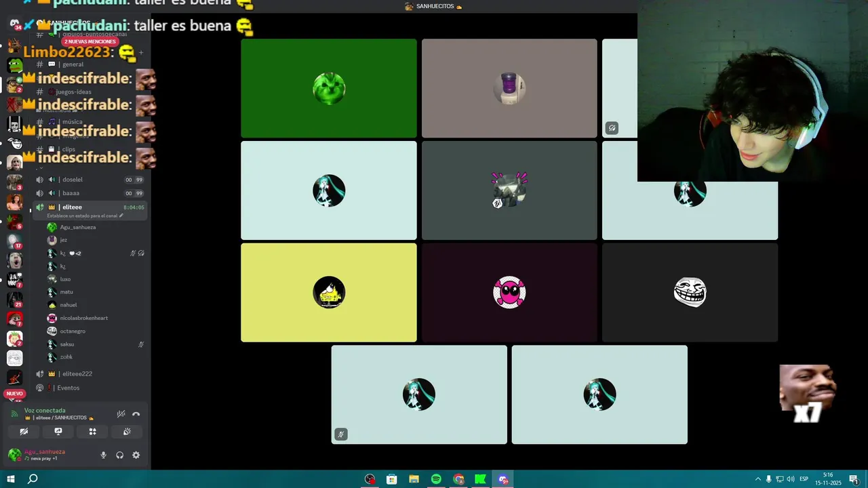Open Windows Start menu
Screen dimensions: 868x488
(10, 479)
